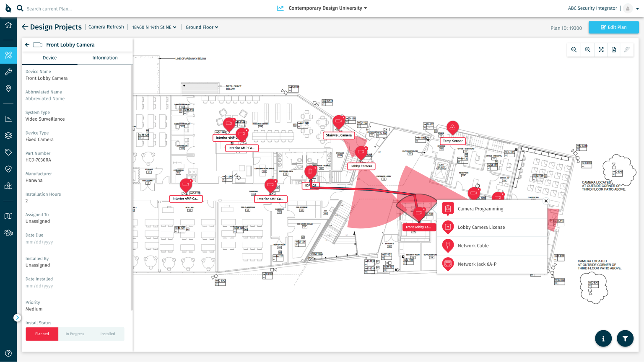Keep install status on Planned
Image resolution: width=644 pixels, height=362 pixels.
(42, 334)
